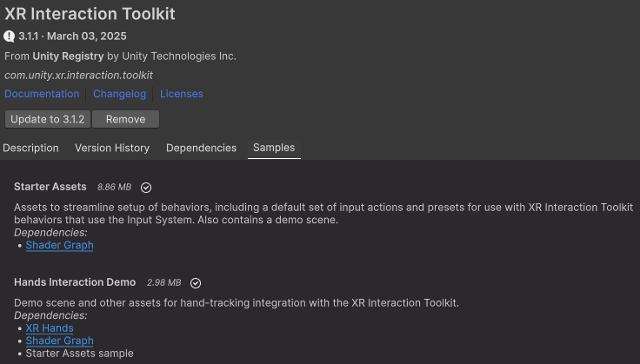Open the XR Hands dependency link
640x364 pixels.
point(50,328)
